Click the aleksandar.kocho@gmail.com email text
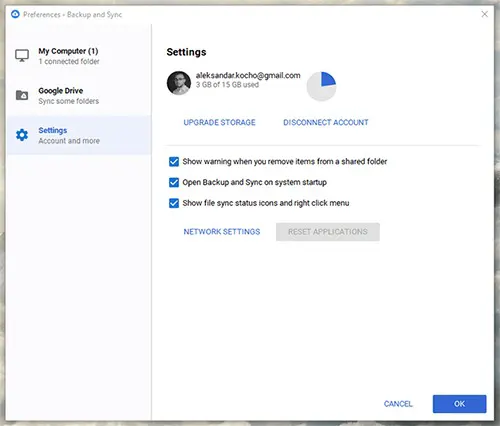This screenshot has width=500, height=426. [248, 75]
